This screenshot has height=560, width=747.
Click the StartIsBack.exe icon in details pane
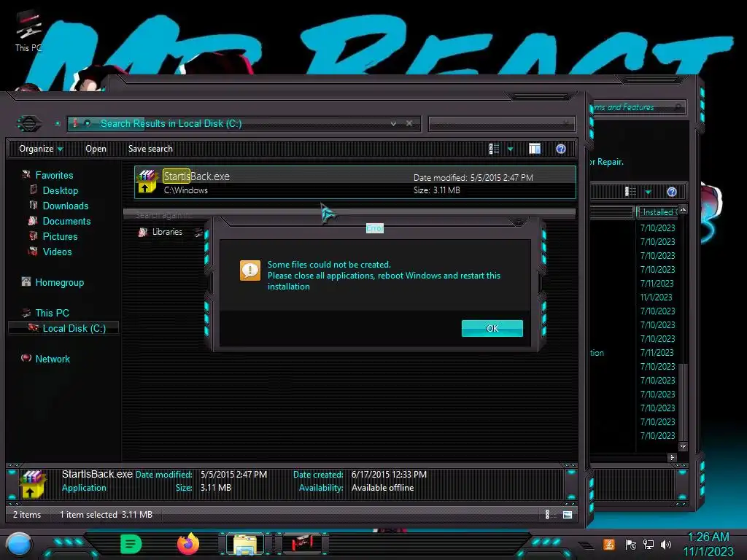[x=32, y=484]
